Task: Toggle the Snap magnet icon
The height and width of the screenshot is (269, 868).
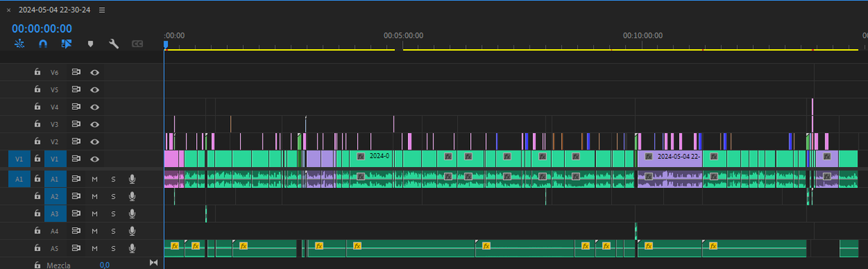Action: pyautogui.click(x=43, y=44)
